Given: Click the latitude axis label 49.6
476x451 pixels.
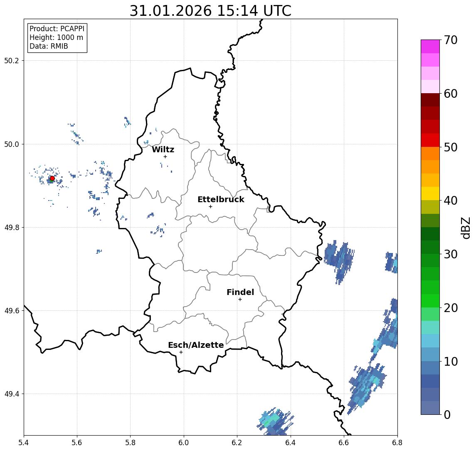Looking at the screenshot, I should point(12,311).
